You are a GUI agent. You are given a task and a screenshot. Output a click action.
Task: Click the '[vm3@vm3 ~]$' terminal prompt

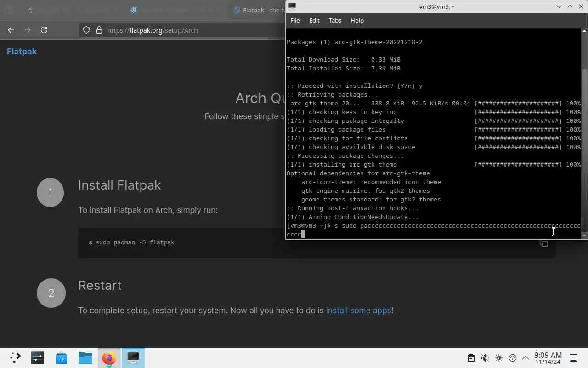pyautogui.click(x=309, y=226)
